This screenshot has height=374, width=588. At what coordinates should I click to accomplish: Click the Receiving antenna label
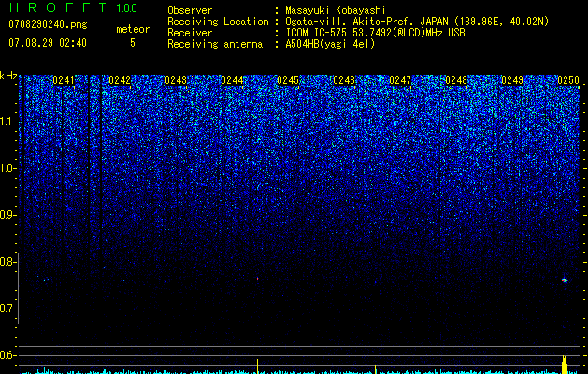coord(215,44)
